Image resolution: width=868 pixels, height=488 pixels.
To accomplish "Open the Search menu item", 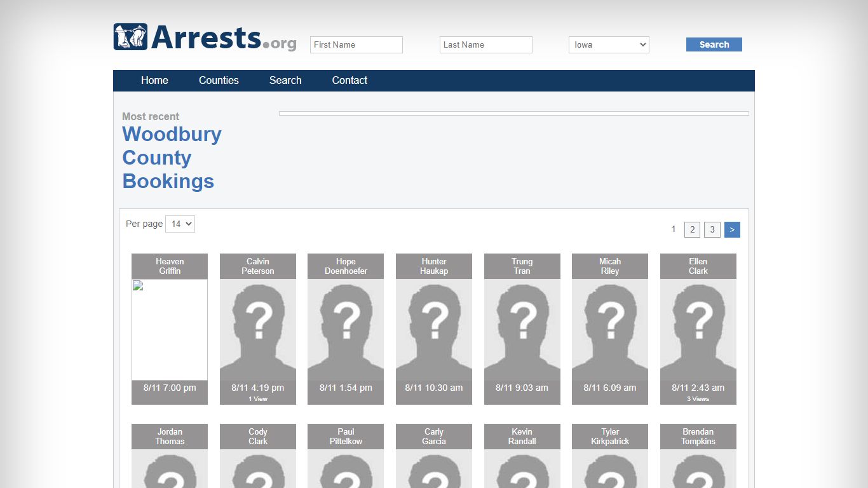I will [x=285, y=80].
